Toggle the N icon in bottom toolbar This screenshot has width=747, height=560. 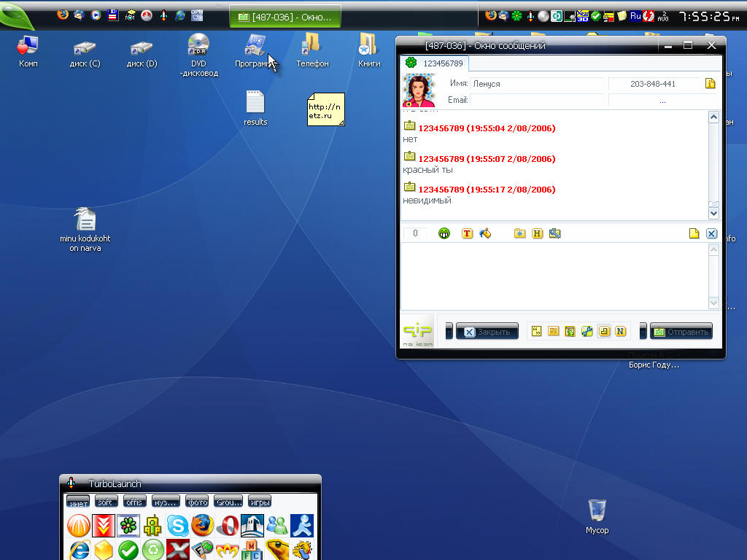click(621, 331)
